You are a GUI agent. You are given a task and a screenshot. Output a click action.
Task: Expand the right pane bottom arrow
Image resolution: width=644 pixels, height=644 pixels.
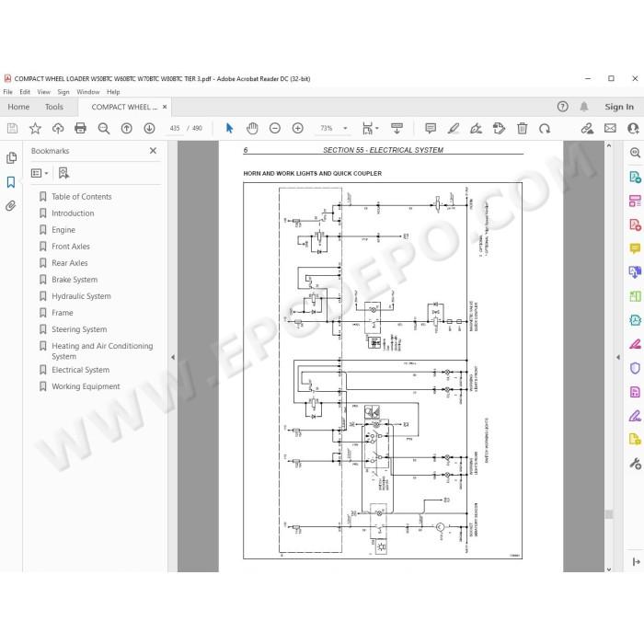pos(637,561)
